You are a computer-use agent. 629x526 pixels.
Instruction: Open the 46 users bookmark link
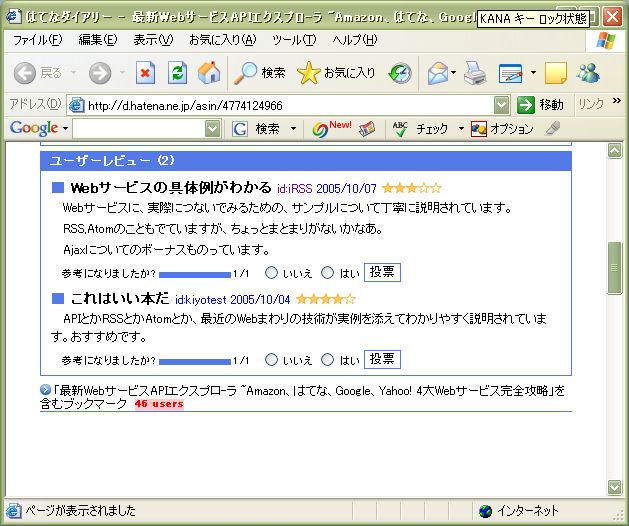pyautogui.click(x=159, y=404)
